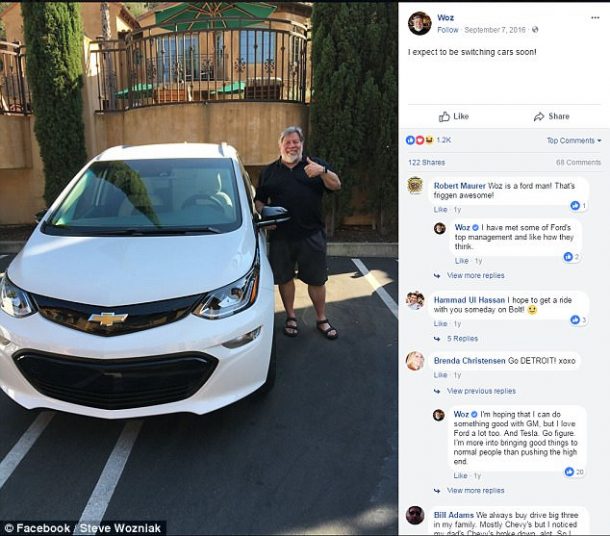Click the globe public privacy icon
This screenshot has width=610, height=536.
(535, 30)
